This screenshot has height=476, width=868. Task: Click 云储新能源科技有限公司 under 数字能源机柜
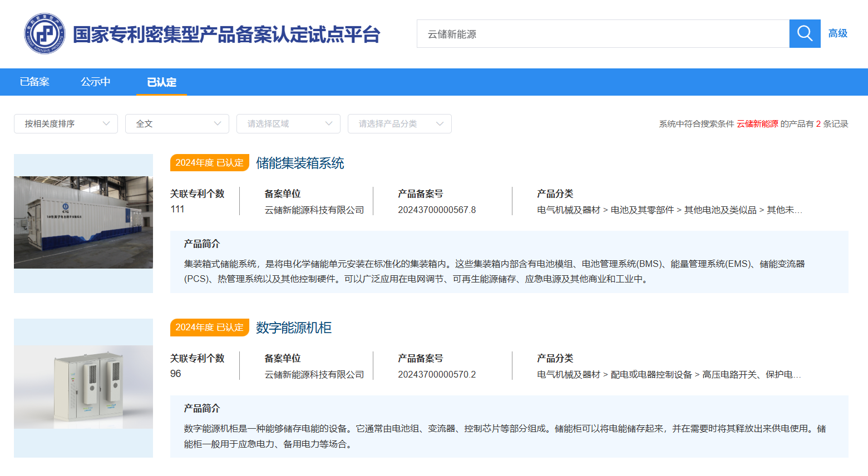point(314,374)
